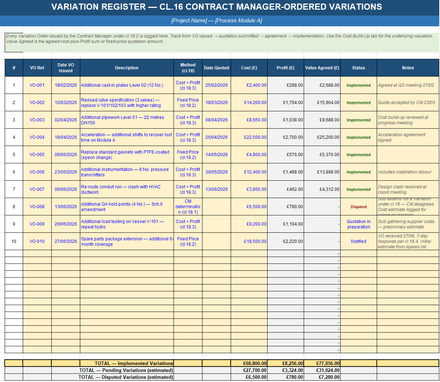Click 'Spare parts package extension' description
440x382 pixels.
pyautogui.click(x=127, y=241)
